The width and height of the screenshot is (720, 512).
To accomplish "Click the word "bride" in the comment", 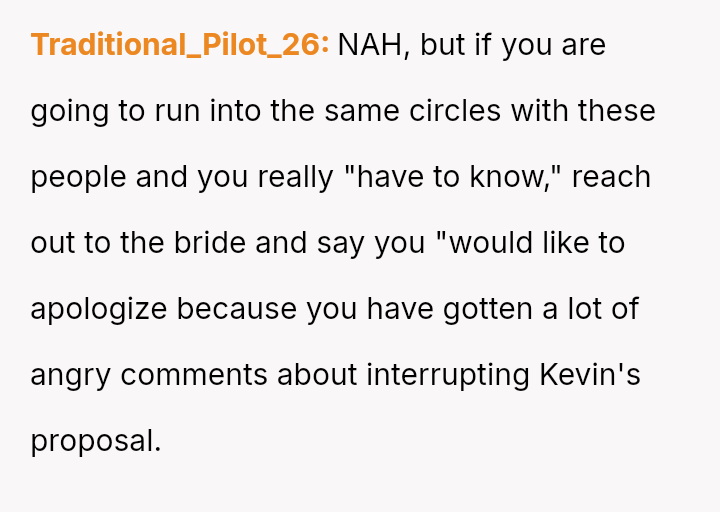I will pos(212,242).
